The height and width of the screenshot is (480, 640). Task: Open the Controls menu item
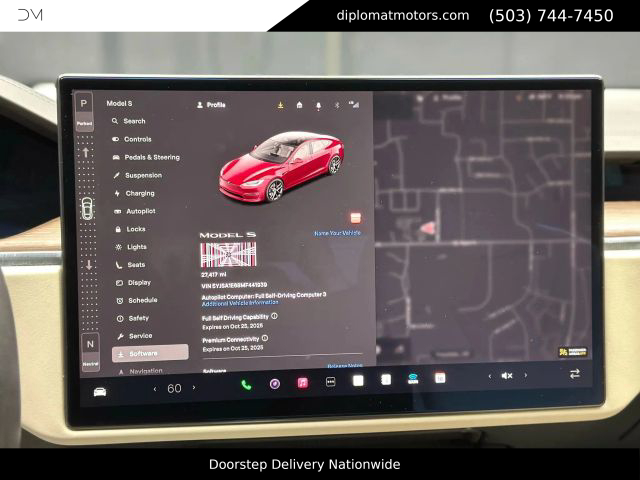point(132,139)
